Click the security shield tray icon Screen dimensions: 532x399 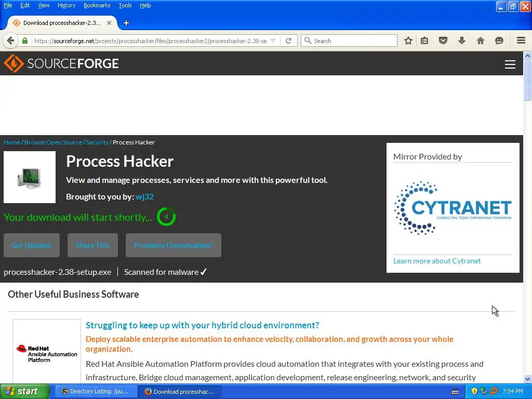click(474, 391)
